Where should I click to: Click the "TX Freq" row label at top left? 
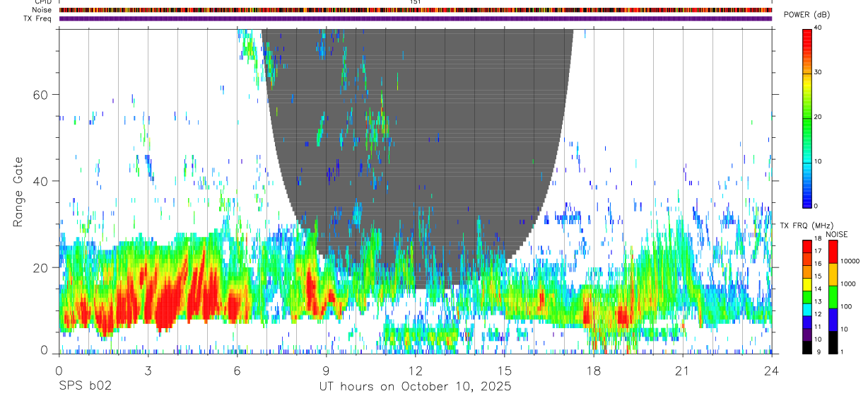[x=39, y=18]
